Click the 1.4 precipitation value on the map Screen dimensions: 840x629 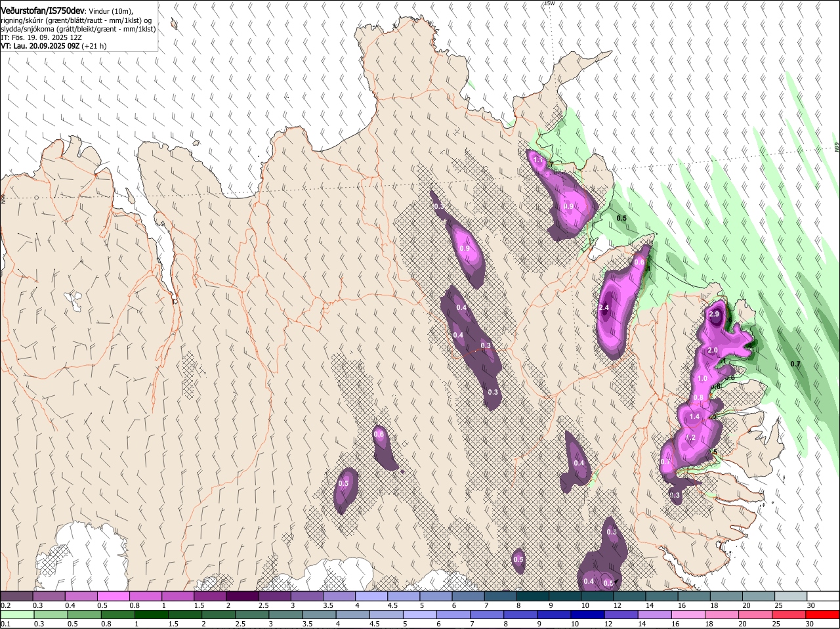click(695, 416)
